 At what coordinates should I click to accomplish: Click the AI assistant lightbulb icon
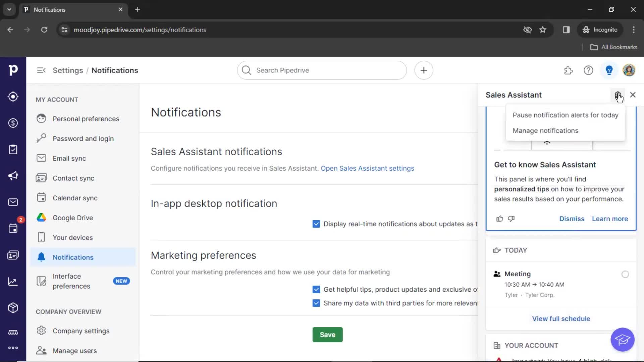tap(609, 70)
